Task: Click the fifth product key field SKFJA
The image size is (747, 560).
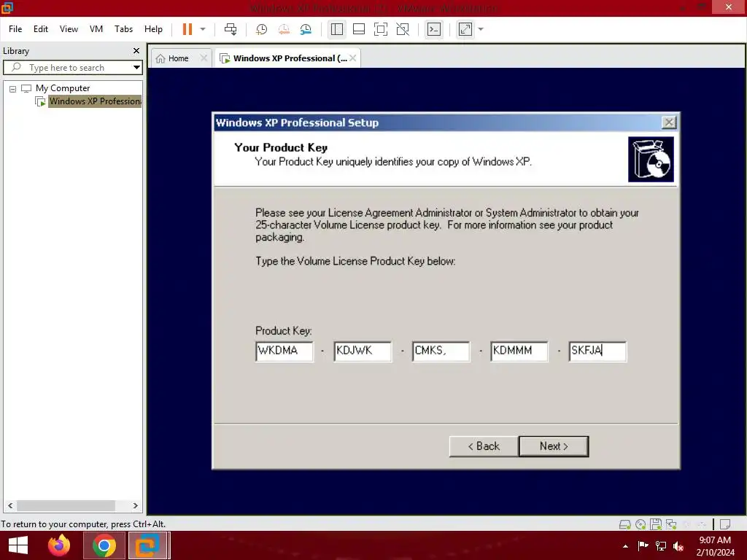Action: tap(598, 351)
